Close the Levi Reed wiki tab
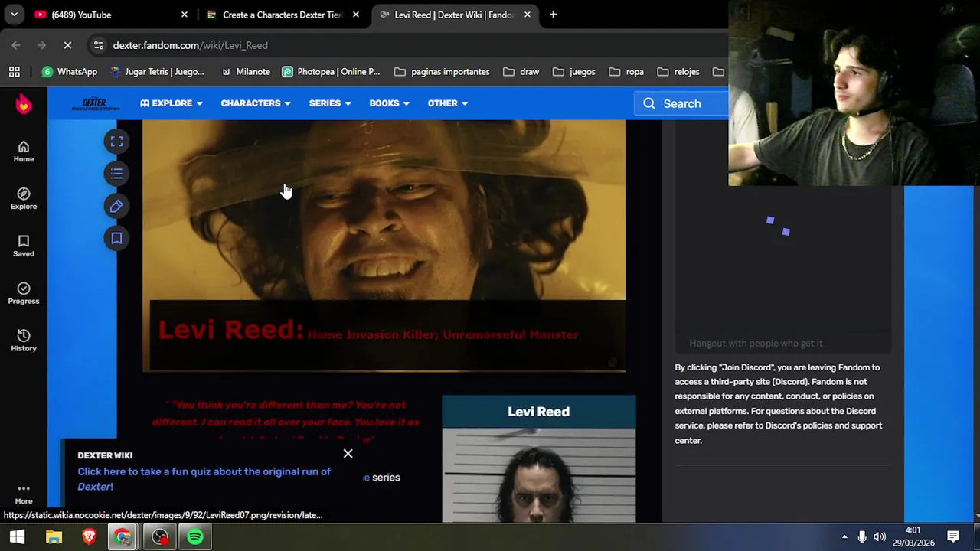 528,15
